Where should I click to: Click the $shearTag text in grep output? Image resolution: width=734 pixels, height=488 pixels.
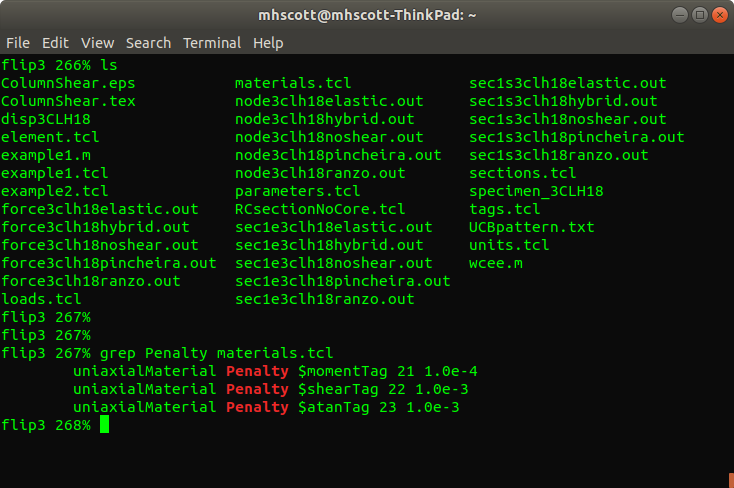click(x=336, y=389)
